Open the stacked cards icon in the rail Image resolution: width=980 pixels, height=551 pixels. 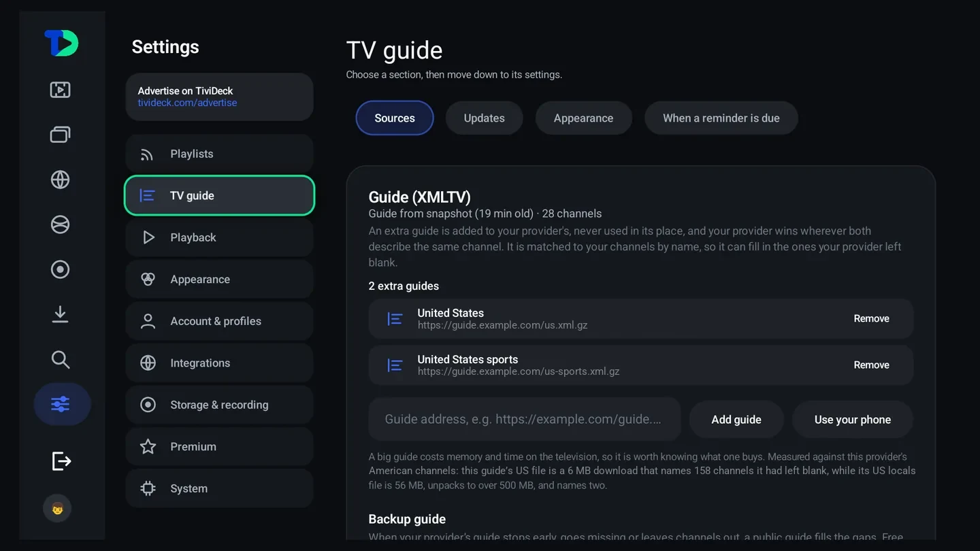(61, 135)
